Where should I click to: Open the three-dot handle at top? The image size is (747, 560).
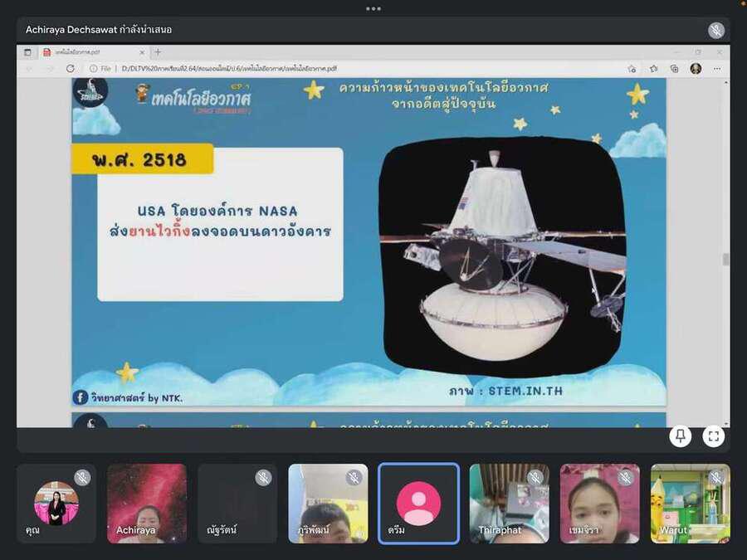(373, 8)
